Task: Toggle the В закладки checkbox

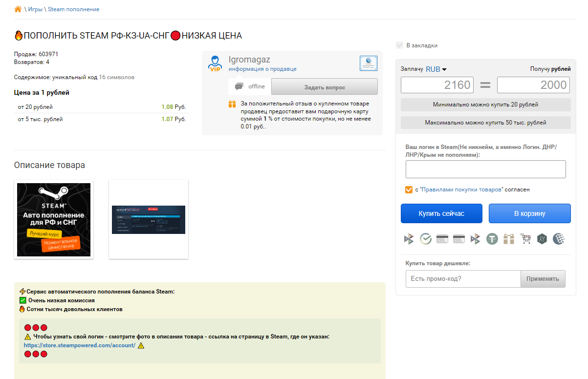Action: click(x=400, y=45)
